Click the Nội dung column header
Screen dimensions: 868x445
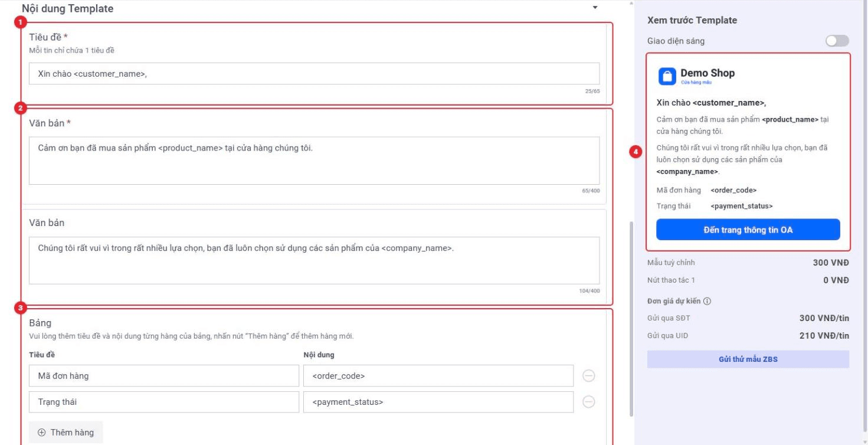(x=319, y=355)
